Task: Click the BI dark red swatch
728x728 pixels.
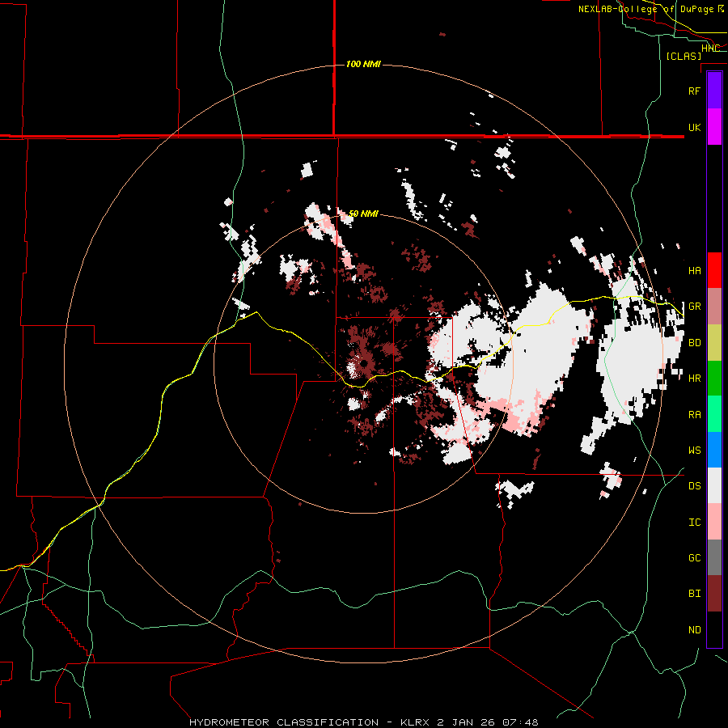Action: [x=714, y=594]
